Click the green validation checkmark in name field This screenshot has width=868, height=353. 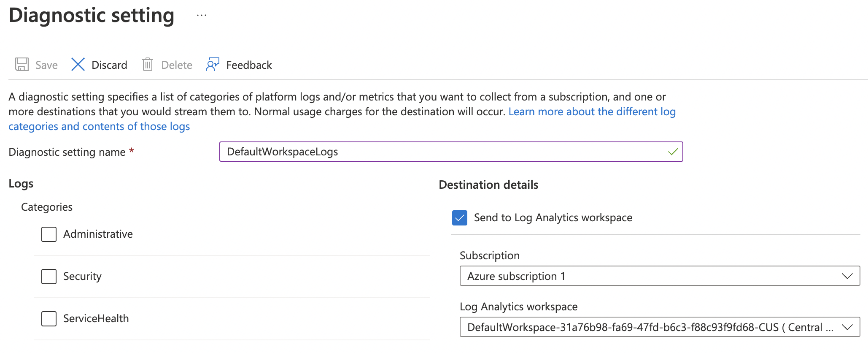(673, 152)
